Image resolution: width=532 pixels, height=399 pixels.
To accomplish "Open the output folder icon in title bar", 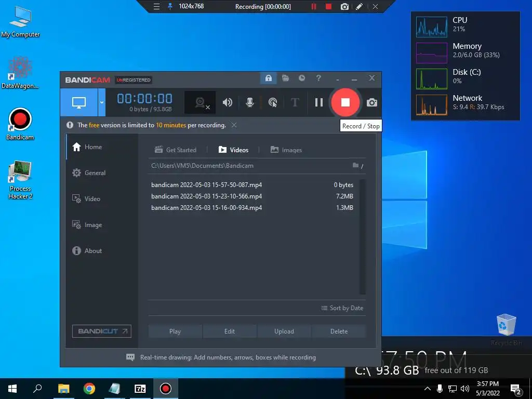I will tap(285, 78).
